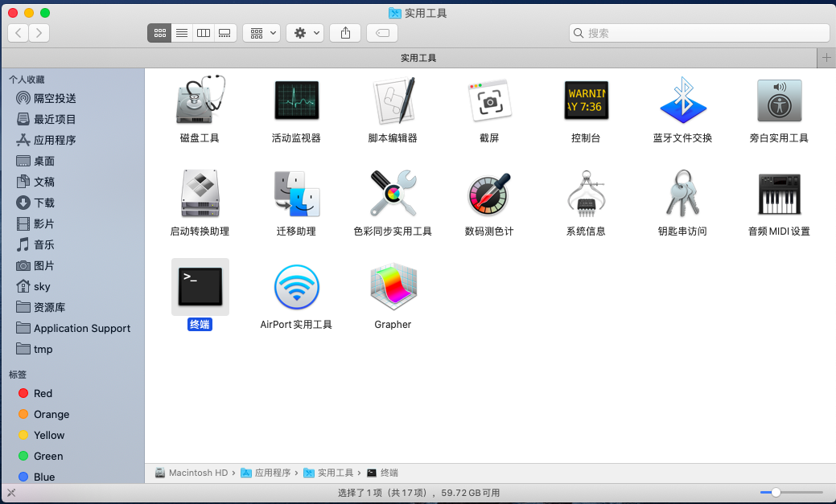
Task: Select the 旁白实用工具 VoiceOver Utility icon
Action: coord(780,100)
